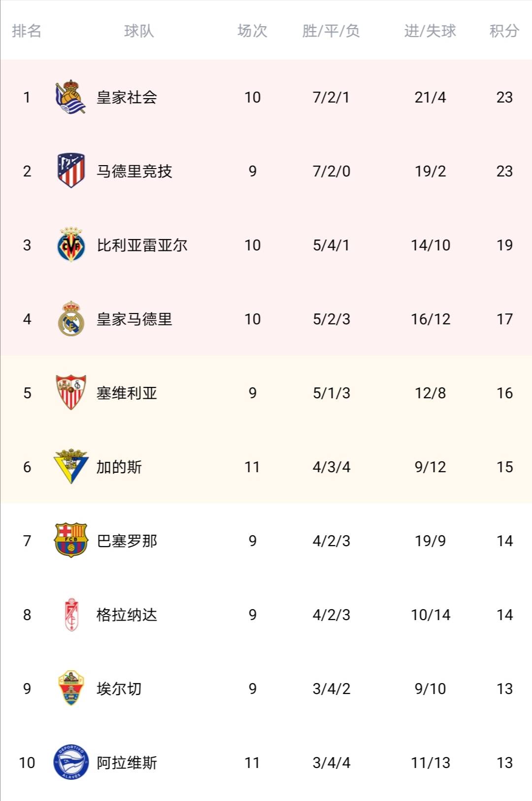This screenshot has width=532, height=801.
Task: Select the 胜/平/负 column header
Action: tap(331, 31)
